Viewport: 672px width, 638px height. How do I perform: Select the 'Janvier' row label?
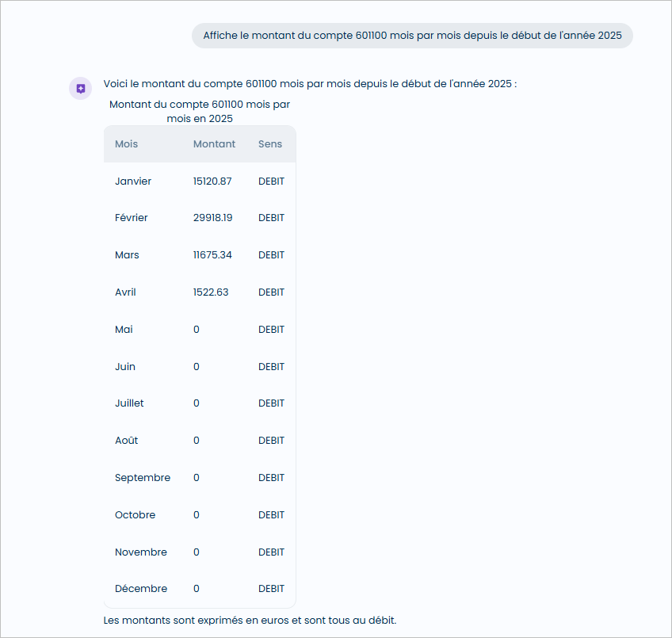133,181
